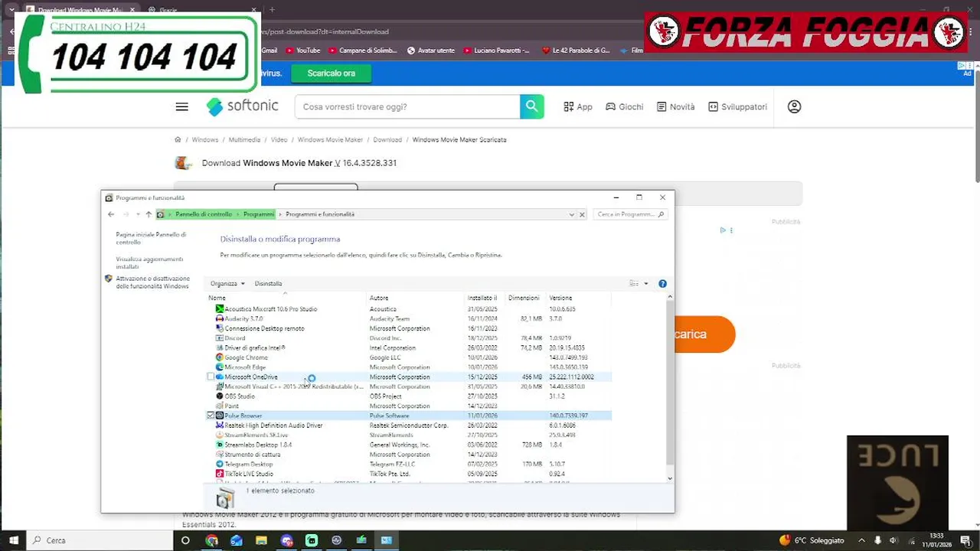Click the OBS Studio icon in list

tap(220, 396)
